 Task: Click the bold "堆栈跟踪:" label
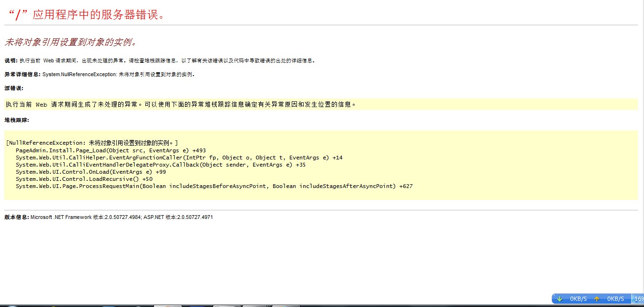pos(17,120)
